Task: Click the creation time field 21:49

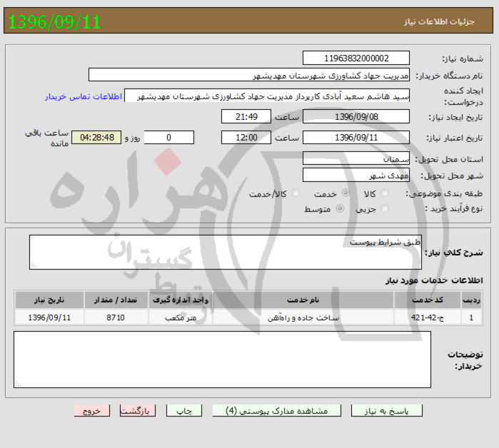Action: pos(246,117)
